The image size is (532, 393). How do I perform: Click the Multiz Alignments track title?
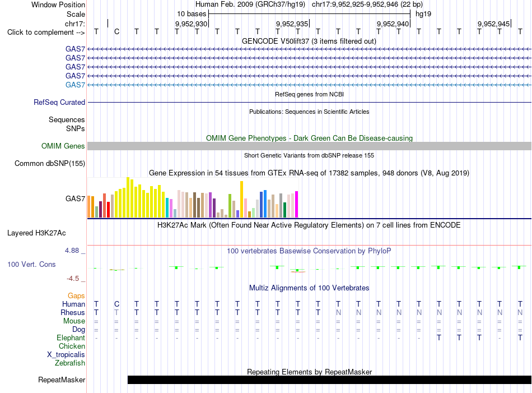[x=309, y=288]
